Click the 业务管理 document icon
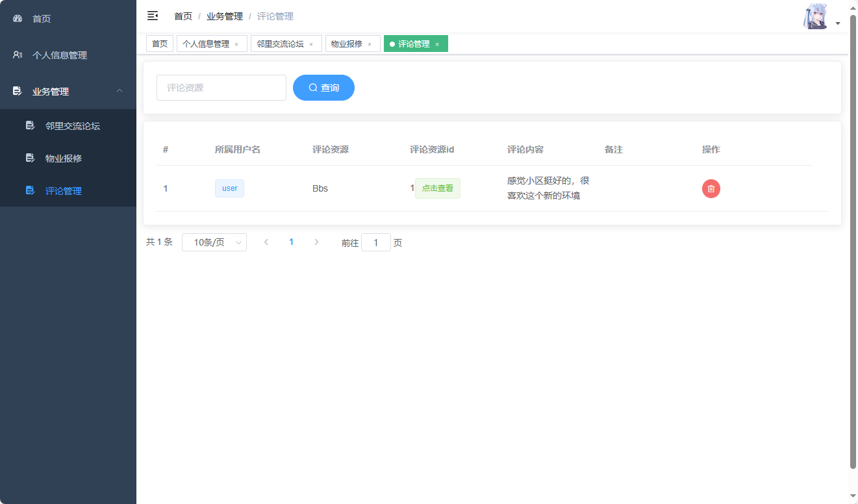Screen dimensions: 858x504 point(17,91)
